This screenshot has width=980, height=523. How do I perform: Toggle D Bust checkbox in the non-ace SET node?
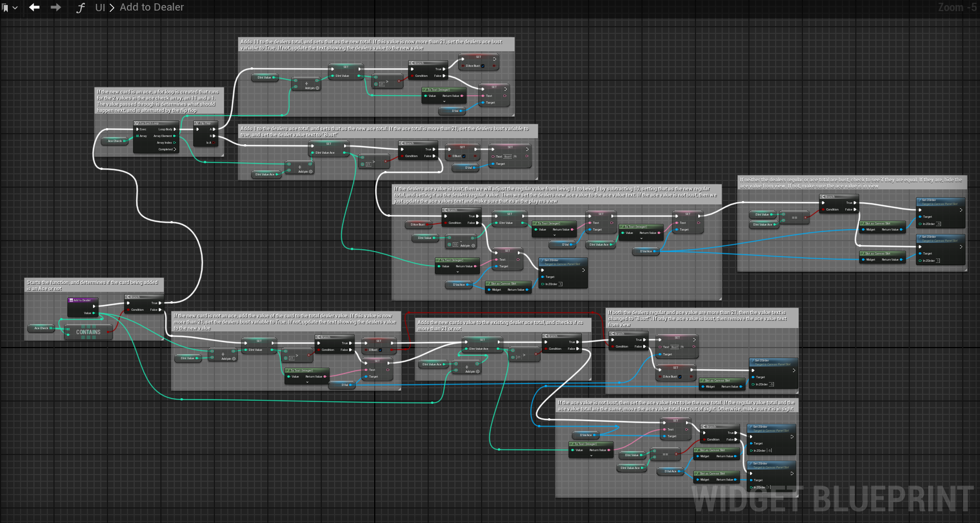point(380,350)
